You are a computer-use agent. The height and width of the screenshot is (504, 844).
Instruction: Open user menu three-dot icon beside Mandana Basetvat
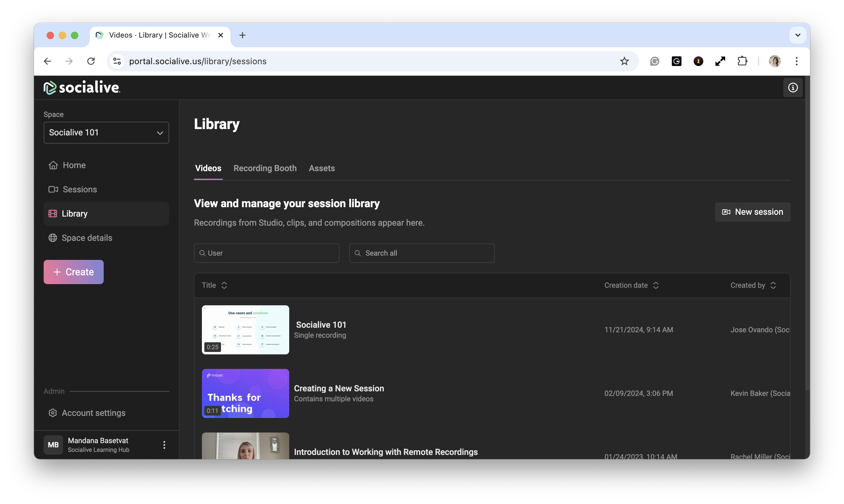coord(164,445)
